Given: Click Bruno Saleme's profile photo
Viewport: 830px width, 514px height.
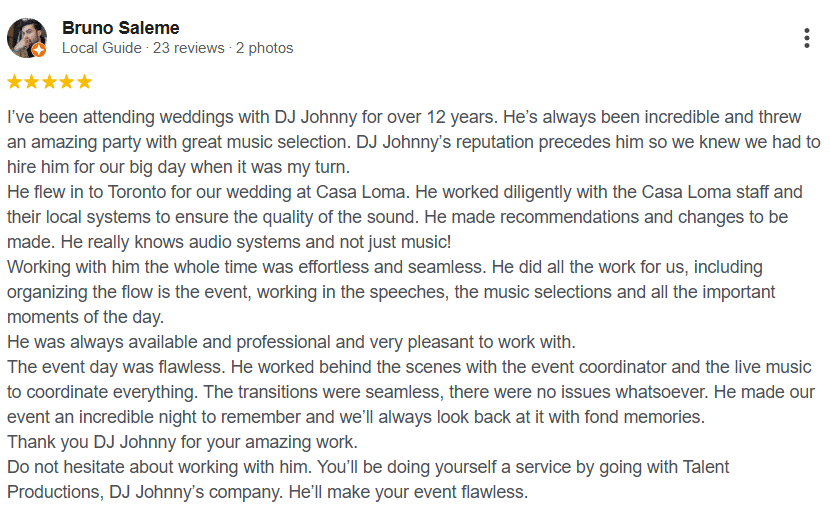Looking at the screenshot, I should [x=26, y=37].
